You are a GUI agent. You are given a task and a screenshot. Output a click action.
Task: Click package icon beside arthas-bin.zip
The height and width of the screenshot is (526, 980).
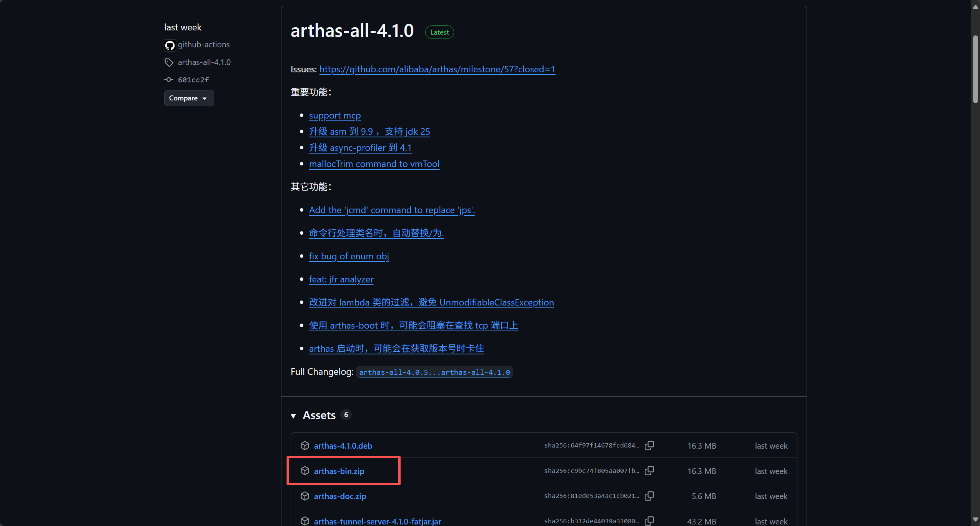pos(305,471)
